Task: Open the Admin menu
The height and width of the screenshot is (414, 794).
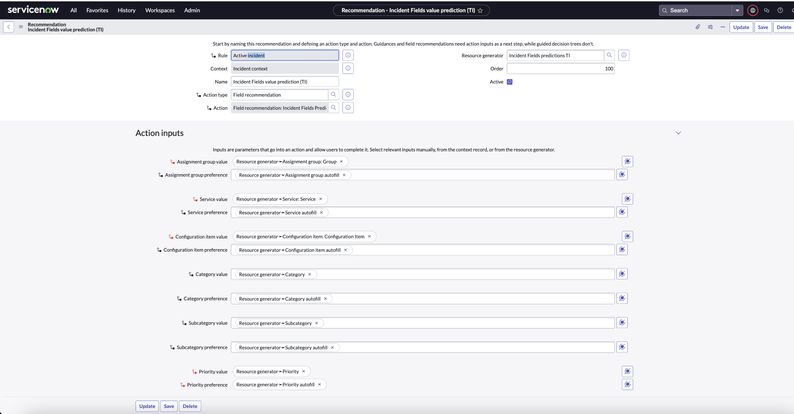Action: tap(192, 10)
